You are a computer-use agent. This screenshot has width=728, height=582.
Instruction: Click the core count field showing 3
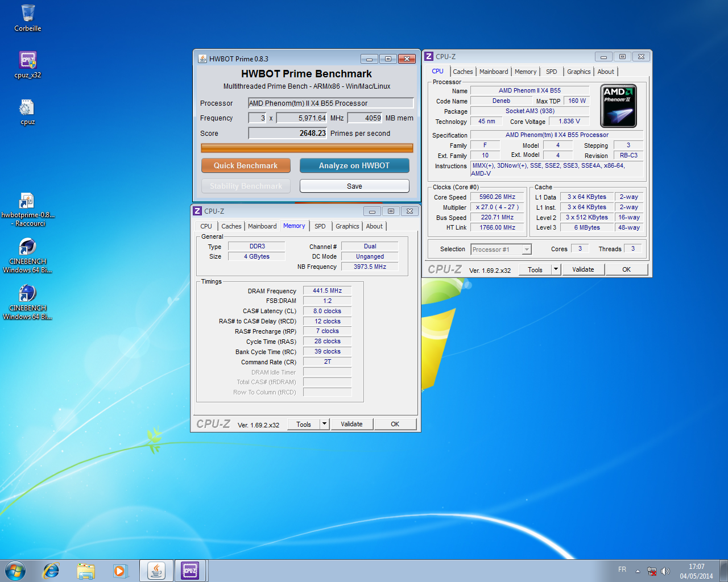click(x=257, y=118)
